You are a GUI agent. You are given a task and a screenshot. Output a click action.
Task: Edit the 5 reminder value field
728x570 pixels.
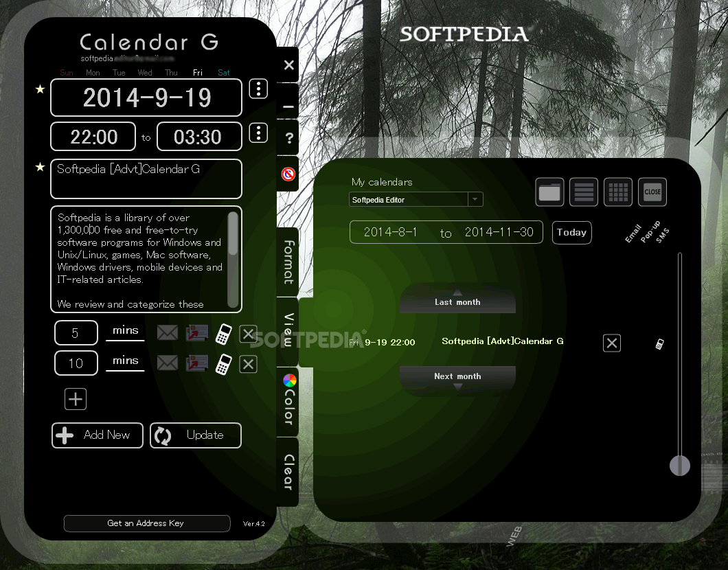click(76, 333)
